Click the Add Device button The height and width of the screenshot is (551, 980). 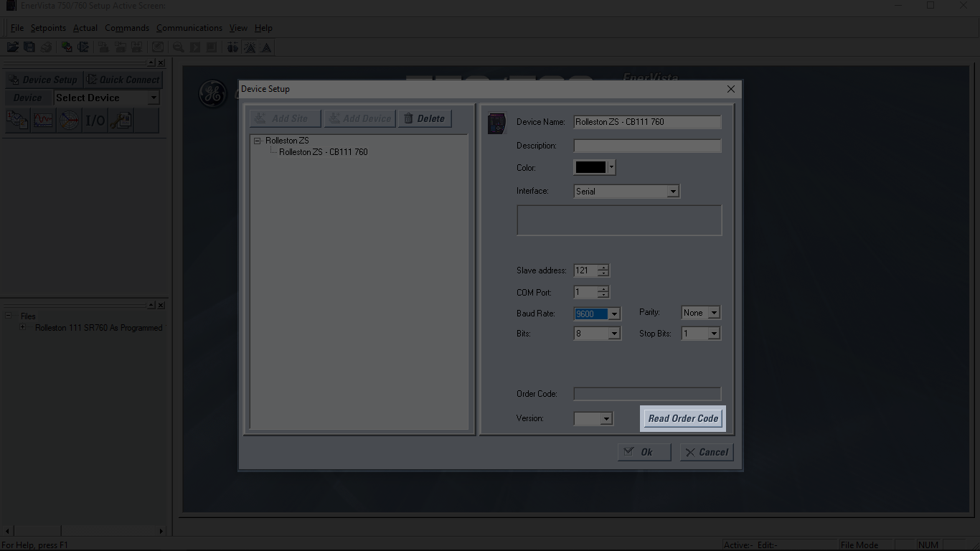click(359, 118)
